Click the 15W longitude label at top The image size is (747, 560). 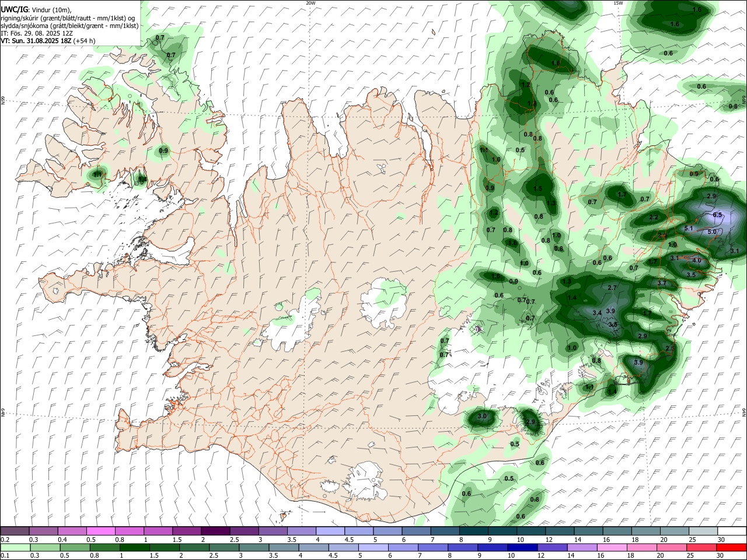tap(617, 3)
